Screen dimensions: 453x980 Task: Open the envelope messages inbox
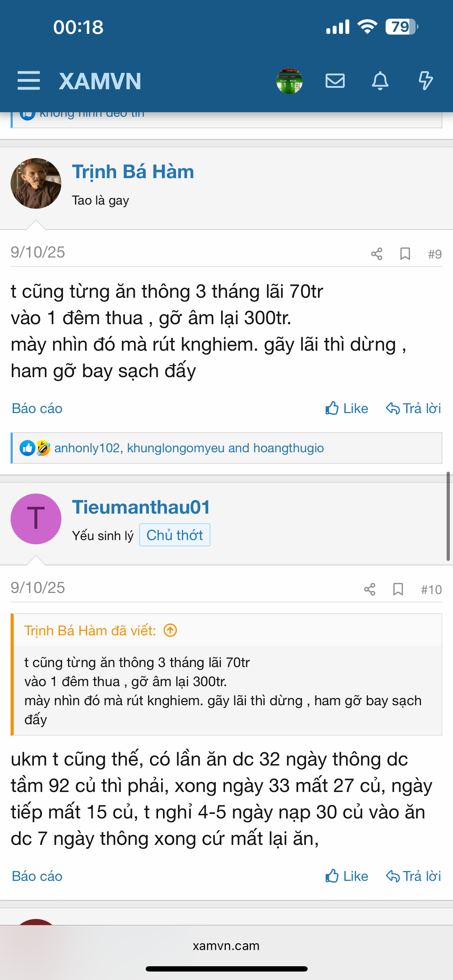(335, 81)
